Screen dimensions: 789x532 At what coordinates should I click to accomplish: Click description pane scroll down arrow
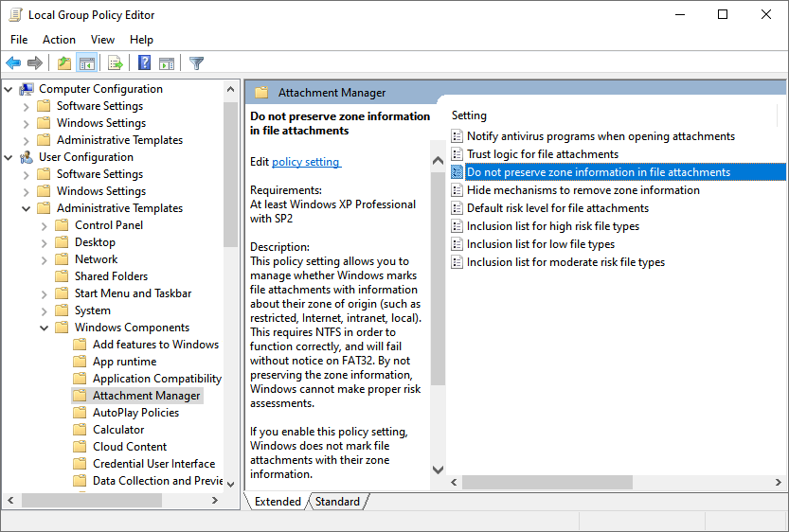pos(438,470)
